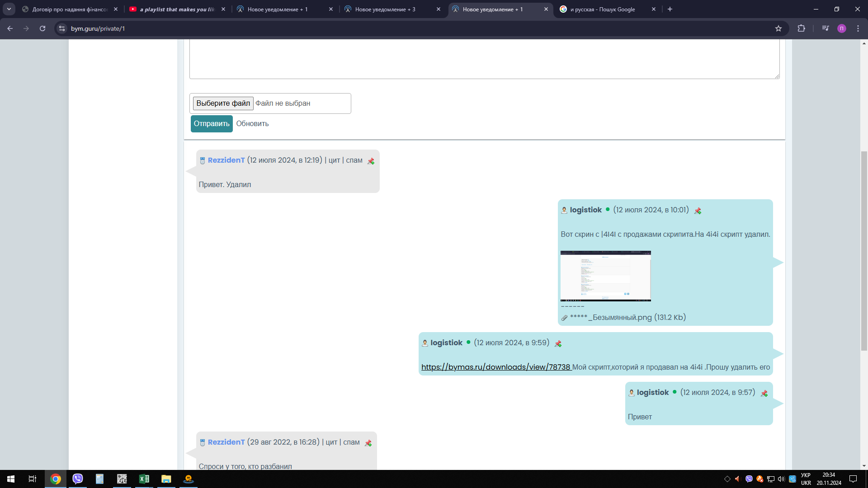This screenshot has width=868, height=488.
Task: Click the спам link on RezzidenT's 12:19 message
Action: (354, 160)
